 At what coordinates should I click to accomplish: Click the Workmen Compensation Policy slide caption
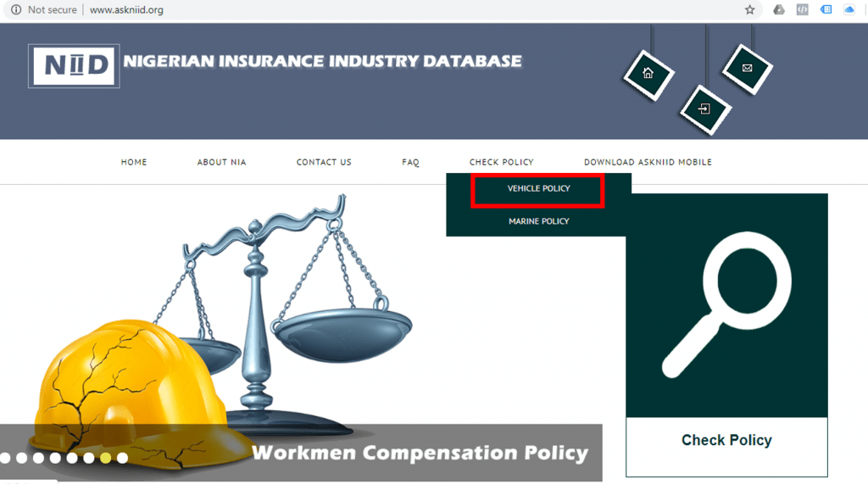click(x=420, y=453)
